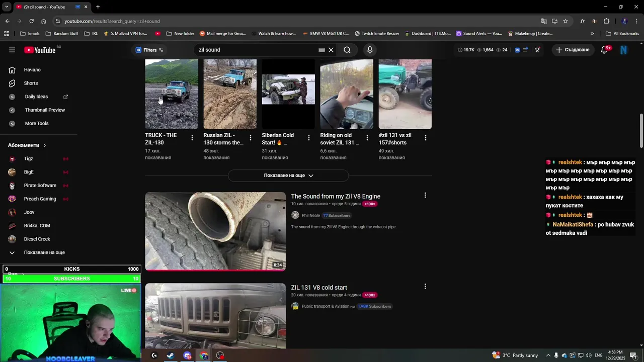Open the YouTube hamburger guide menu
This screenshot has height=362, width=644.
pos(12,50)
